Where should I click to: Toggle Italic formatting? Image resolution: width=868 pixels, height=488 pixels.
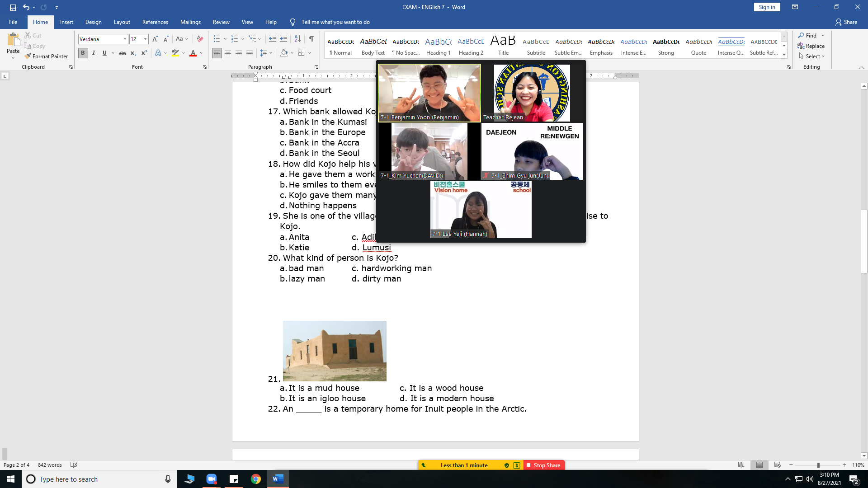point(94,53)
